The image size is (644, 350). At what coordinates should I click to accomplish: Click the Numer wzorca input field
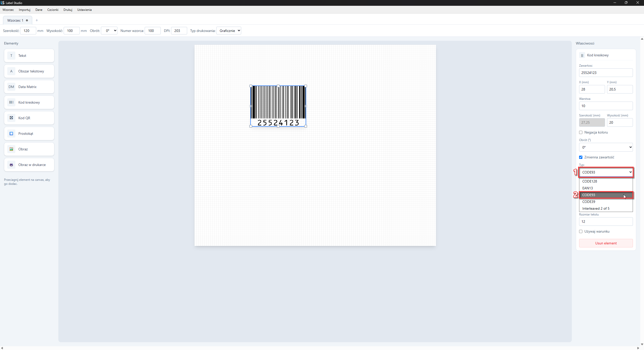pyautogui.click(x=152, y=31)
